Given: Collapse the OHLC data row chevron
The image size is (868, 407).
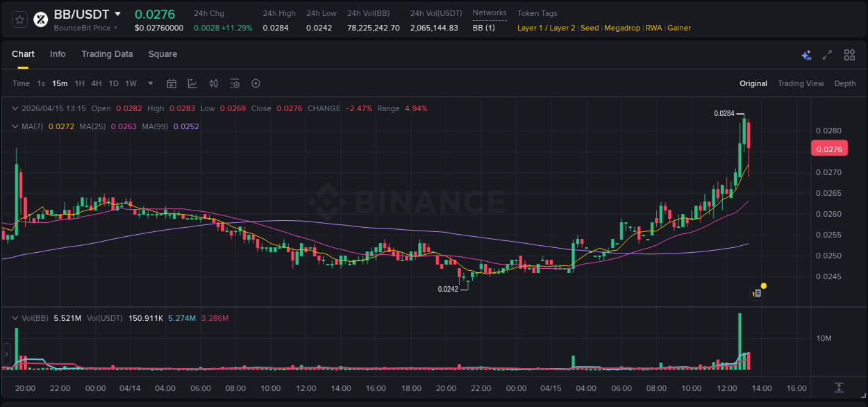Looking at the screenshot, I should 15,108.
